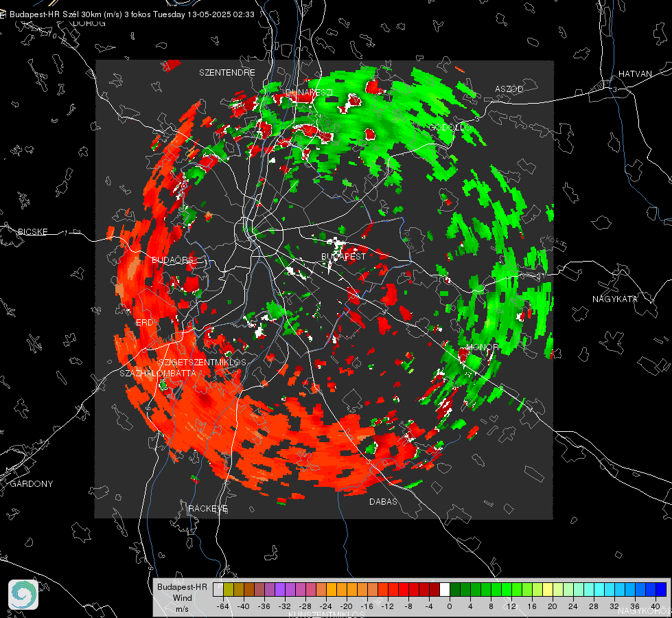The width and height of the screenshot is (672, 618).
Task: Click the 'Budapest-HR Wind m/s' legend title
Action: point(182,598)
